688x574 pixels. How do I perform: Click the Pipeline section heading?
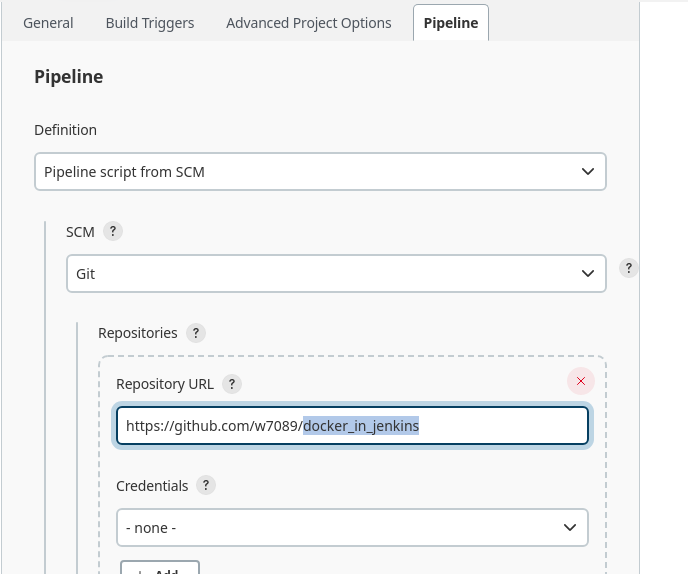[69, 77]
